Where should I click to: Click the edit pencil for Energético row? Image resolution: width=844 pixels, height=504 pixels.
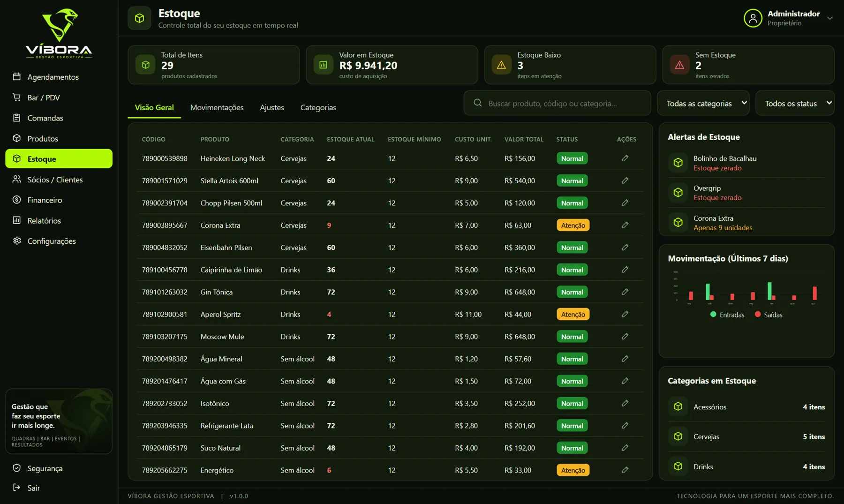coord(625,470)
